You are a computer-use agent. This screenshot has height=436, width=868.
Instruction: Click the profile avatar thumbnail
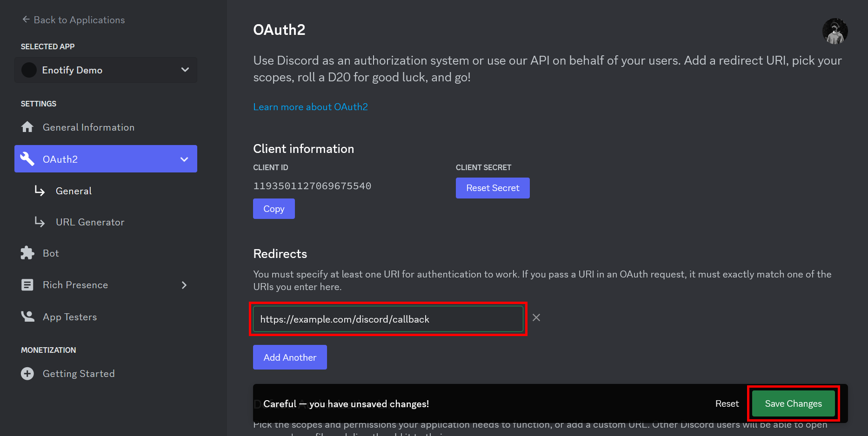[835, 31]
